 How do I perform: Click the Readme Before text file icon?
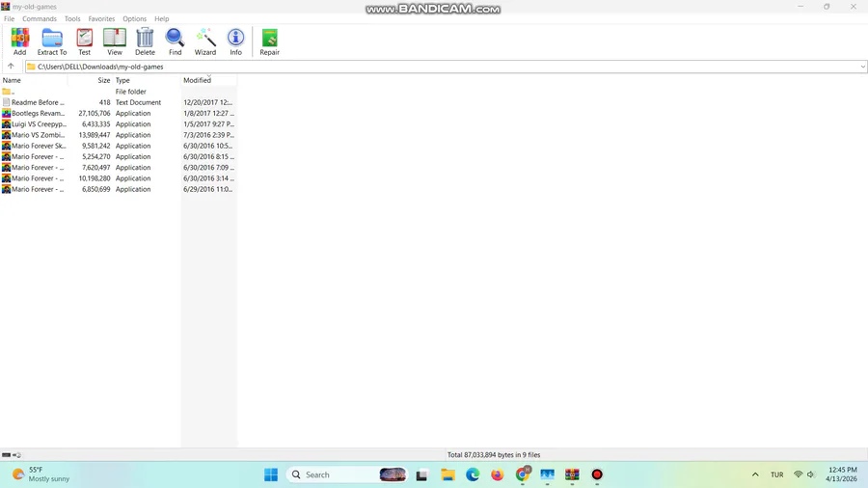pyautogui.click(x=6, y=102)
